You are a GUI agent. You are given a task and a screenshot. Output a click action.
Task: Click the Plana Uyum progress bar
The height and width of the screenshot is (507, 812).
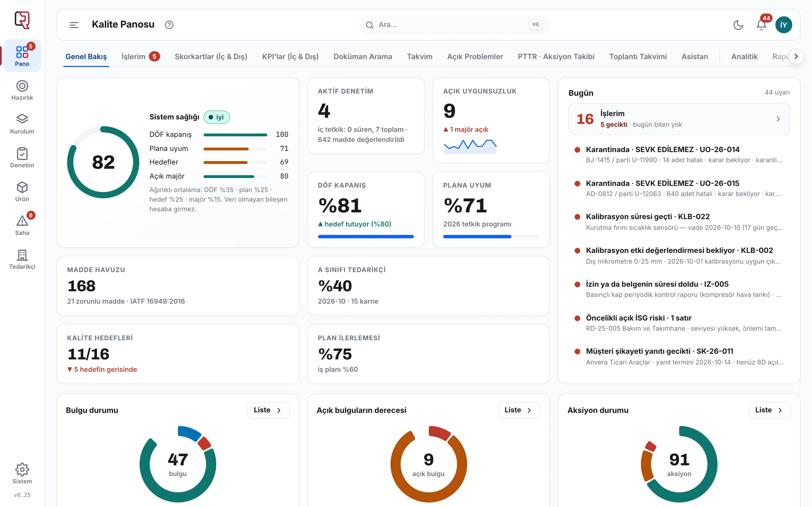[x=491, y=237]
